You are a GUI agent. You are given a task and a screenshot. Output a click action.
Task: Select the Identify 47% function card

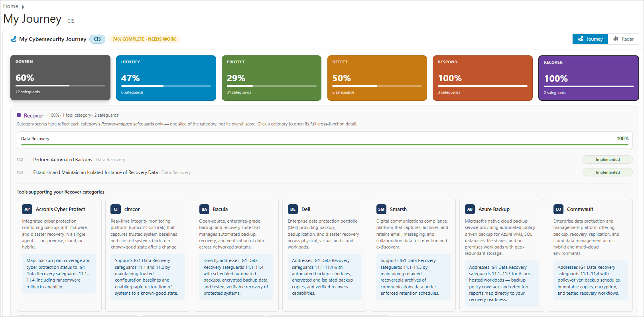166,78
